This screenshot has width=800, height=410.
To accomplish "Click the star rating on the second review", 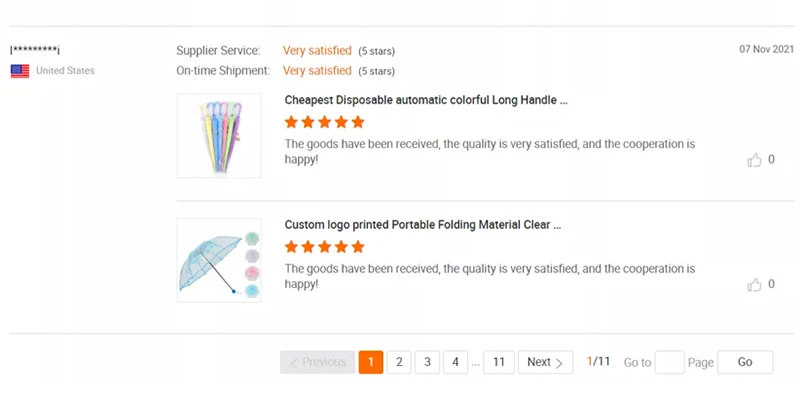I will (324, 247).
